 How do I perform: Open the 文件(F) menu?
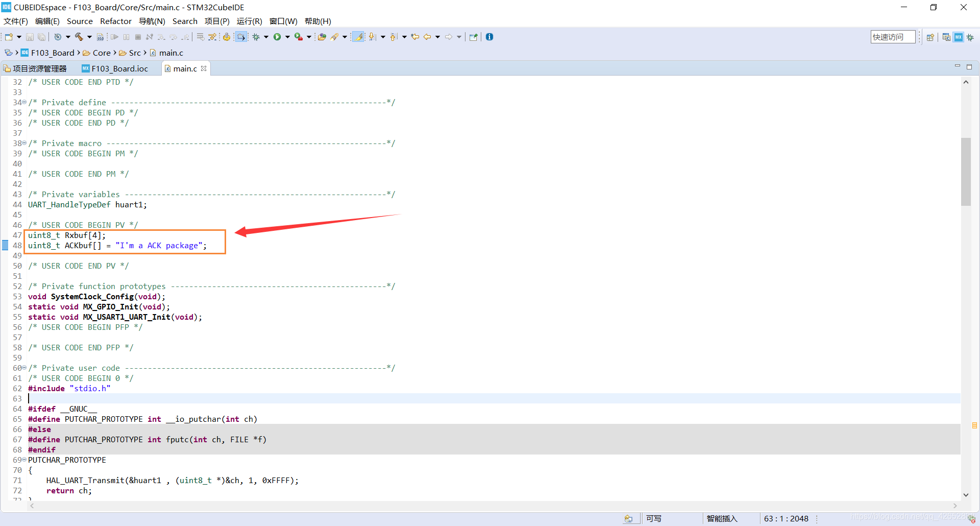click(x=16, y=21)
